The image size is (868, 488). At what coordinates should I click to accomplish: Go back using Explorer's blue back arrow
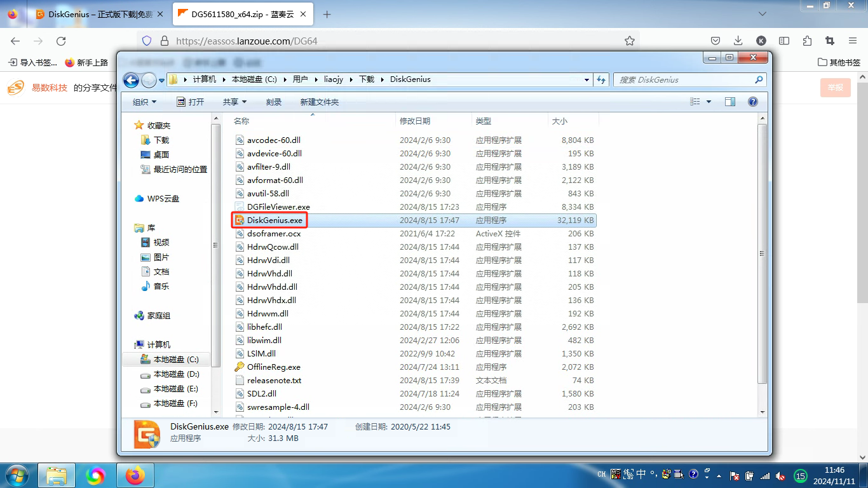(x=131, y=80)
